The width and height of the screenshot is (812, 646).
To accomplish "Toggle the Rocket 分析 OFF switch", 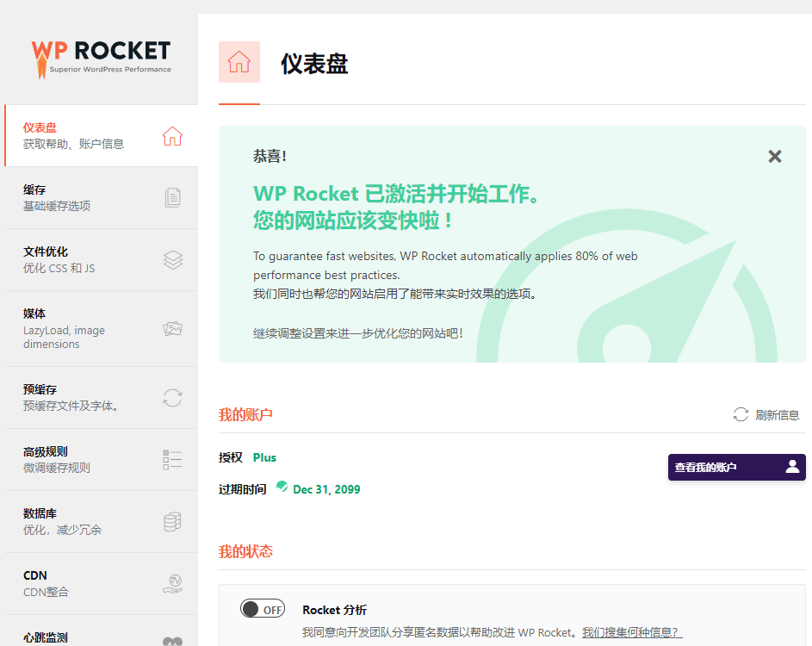I will pos(263,609).
